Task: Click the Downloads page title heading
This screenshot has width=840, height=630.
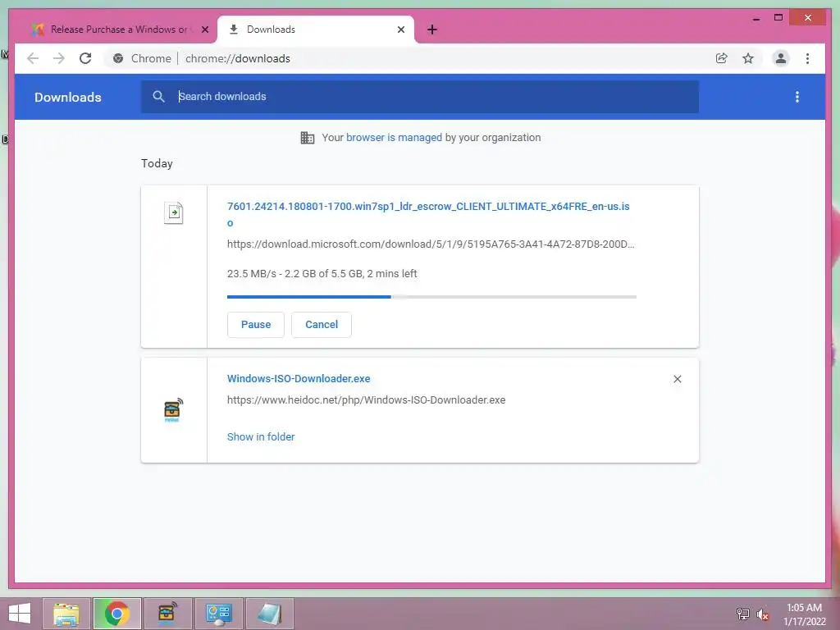Action: [68, 97]
